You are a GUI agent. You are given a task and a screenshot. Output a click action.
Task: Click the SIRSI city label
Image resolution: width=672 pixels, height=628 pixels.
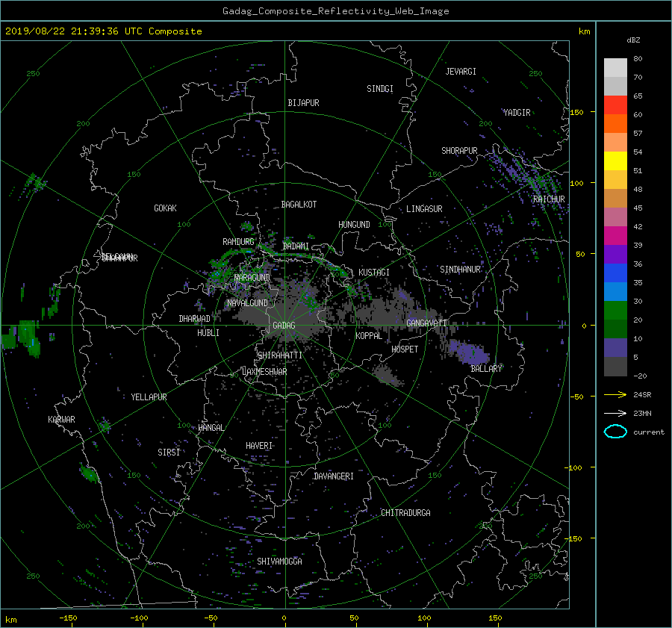[x=169, y=453]
